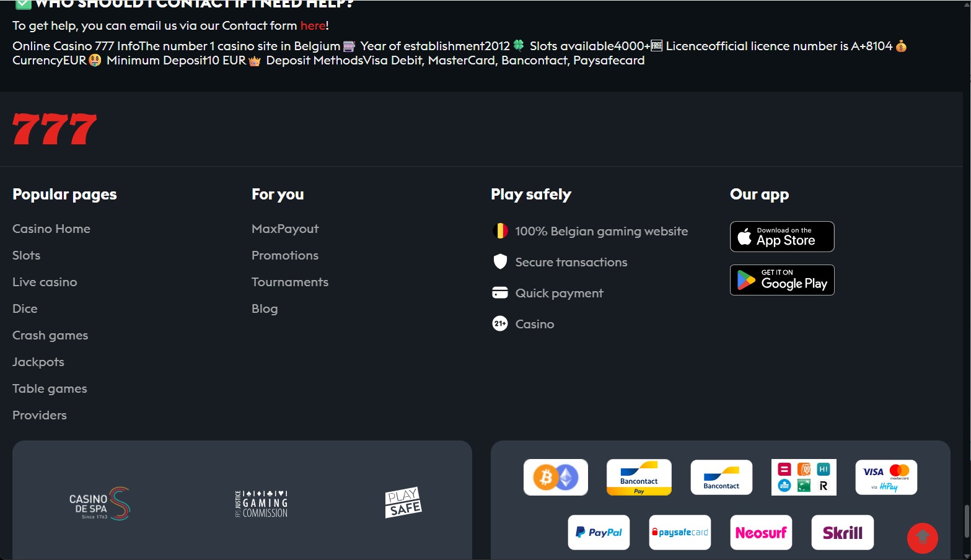Open the Crash games page
The height and width of the screenshot is (560, 971).
tap(50, 335)
